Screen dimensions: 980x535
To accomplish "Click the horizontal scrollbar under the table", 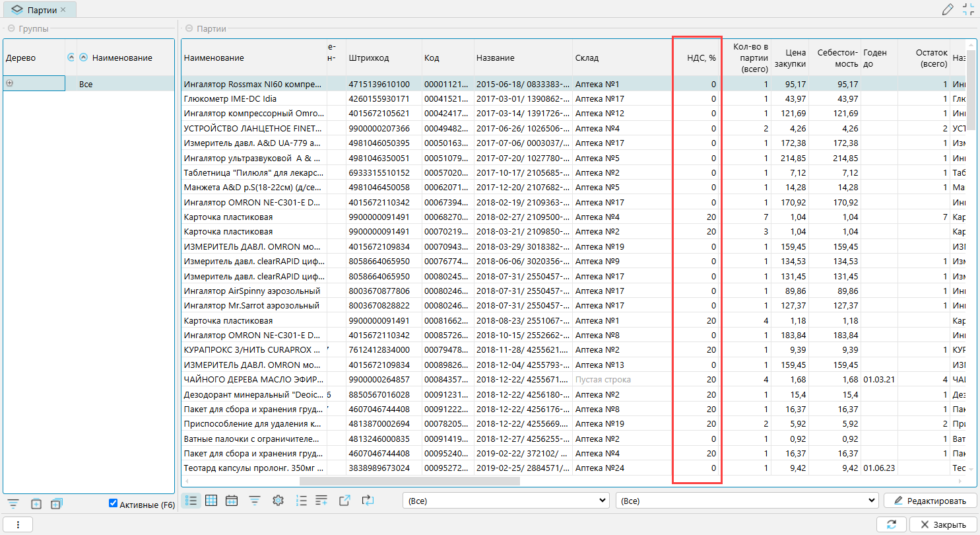I will [x=409, y=481].
